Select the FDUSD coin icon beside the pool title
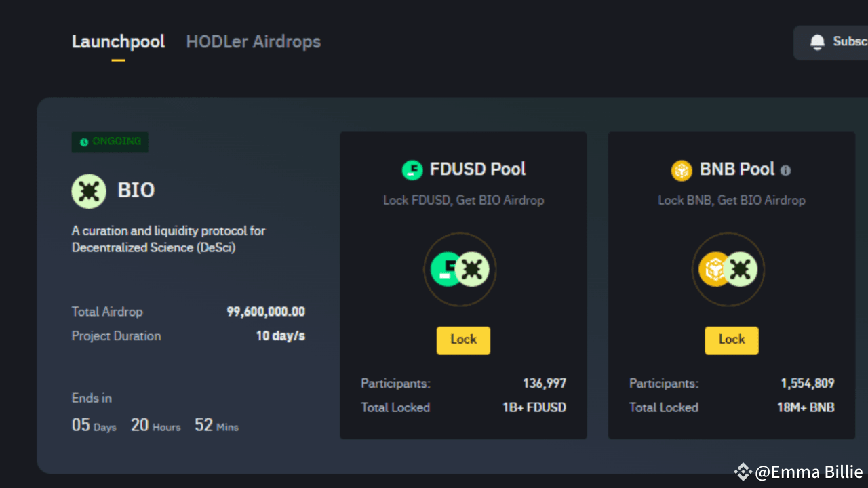The image size is (868, 488). click(412, 170)
